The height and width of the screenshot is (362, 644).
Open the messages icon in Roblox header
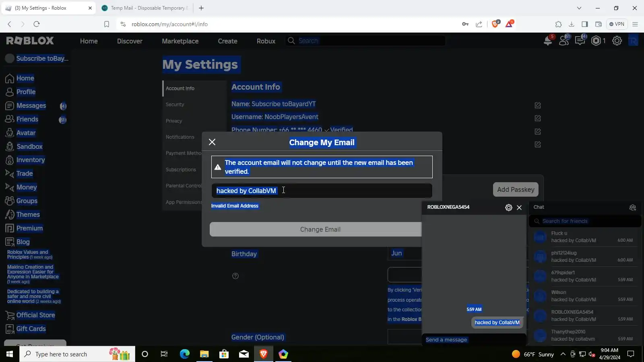coord(580,41)
